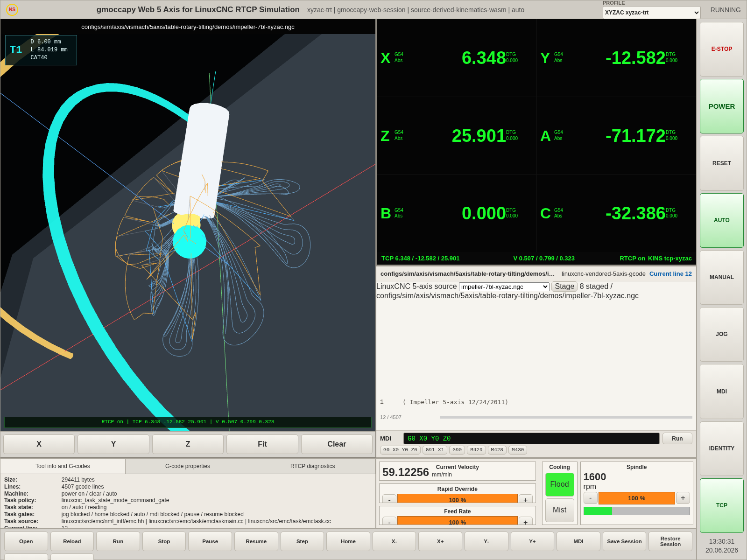Insert the M430 preset chip
Screen dimensions: 747x560
coord(517,450)
